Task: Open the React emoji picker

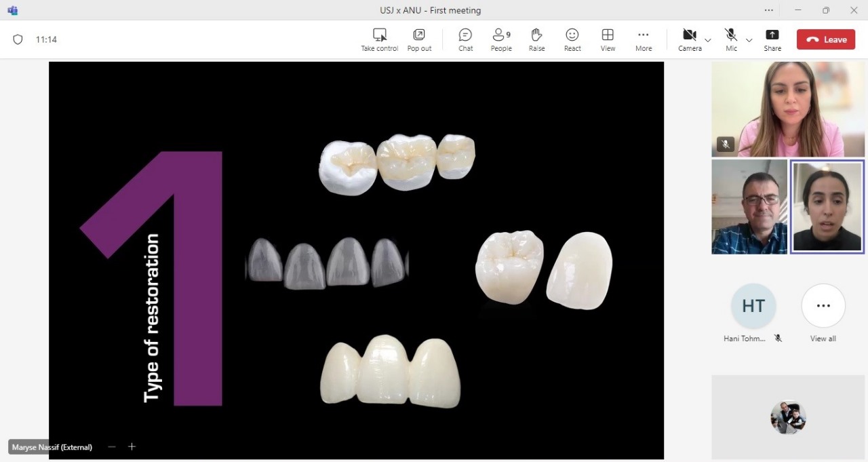Action: (x=572, y=35)
